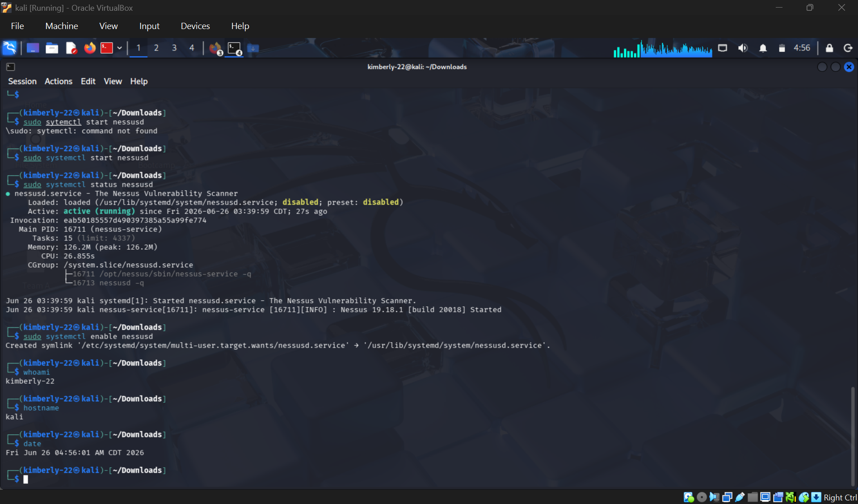
Task: Click the 4:56 panel clock
Action: click(802, 48)
